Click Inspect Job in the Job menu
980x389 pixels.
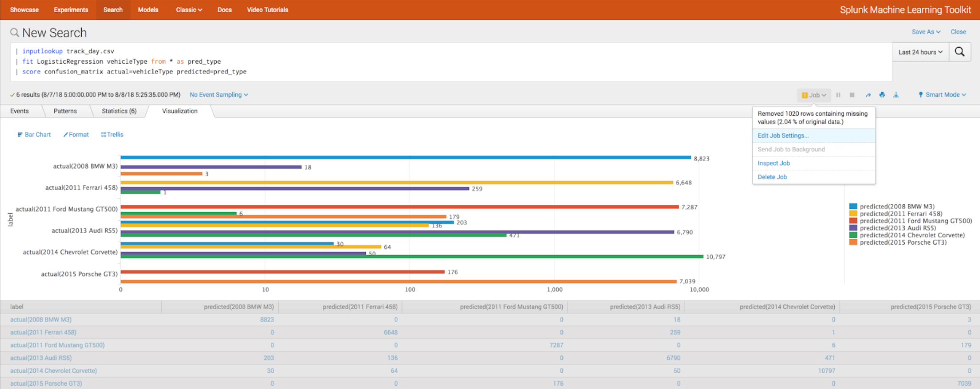pyautogui.click(x=773, y=163)
